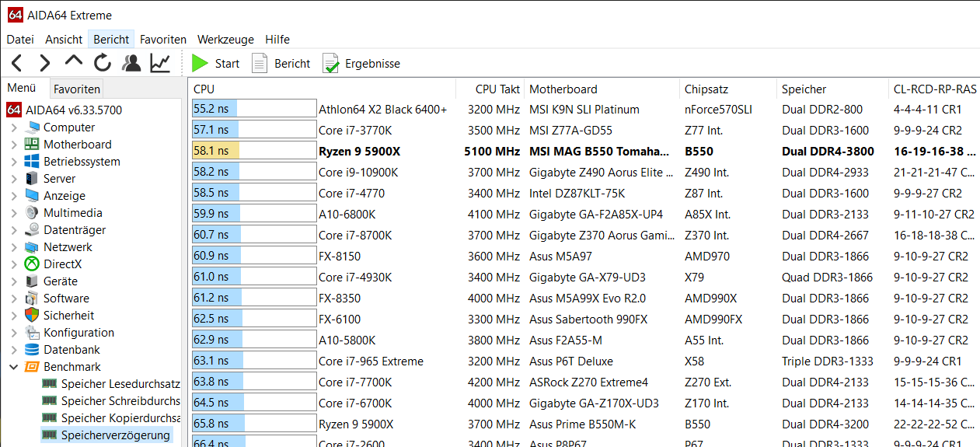Screen dimensions: 980x447
Task: Expand the Motherboard tree node
Action: tap(14, 145)
